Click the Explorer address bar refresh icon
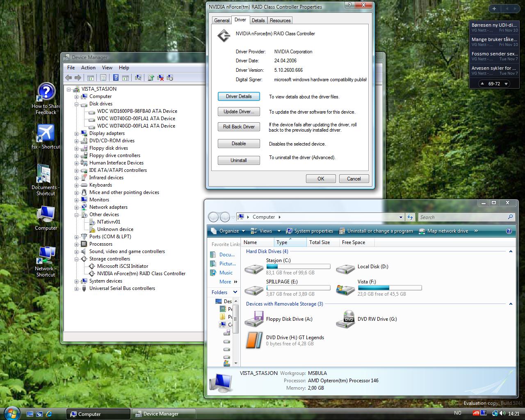The width and height of the screenshot is (525, 420). [410, 217]
